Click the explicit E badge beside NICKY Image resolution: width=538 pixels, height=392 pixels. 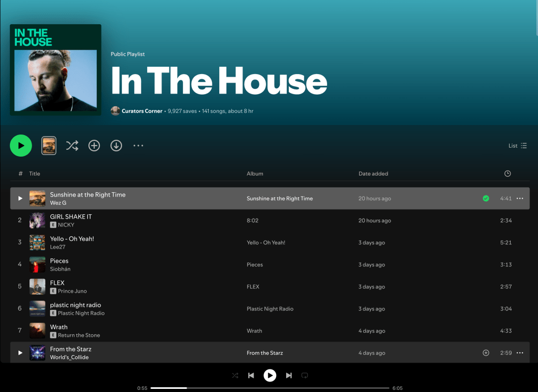coord(53,224)
